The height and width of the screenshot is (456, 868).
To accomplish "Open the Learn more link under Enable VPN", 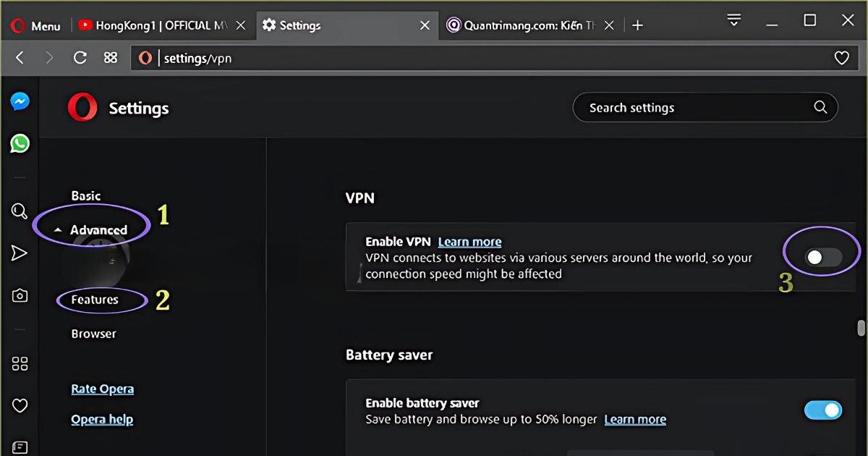I will 469,241.
